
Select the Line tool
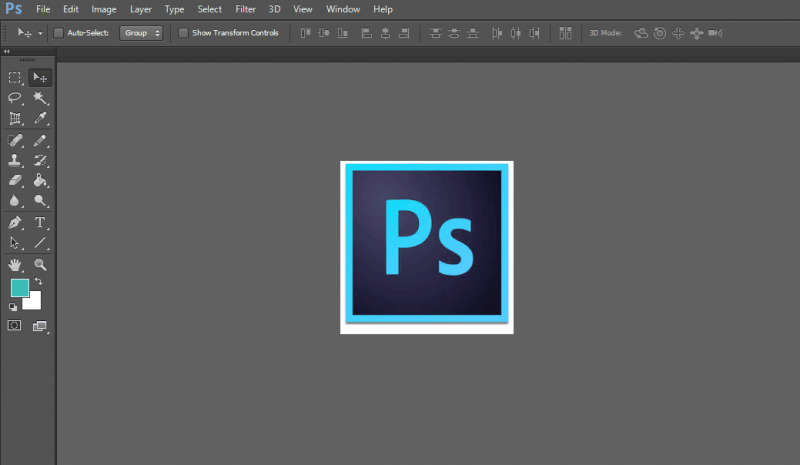(40, 243)
